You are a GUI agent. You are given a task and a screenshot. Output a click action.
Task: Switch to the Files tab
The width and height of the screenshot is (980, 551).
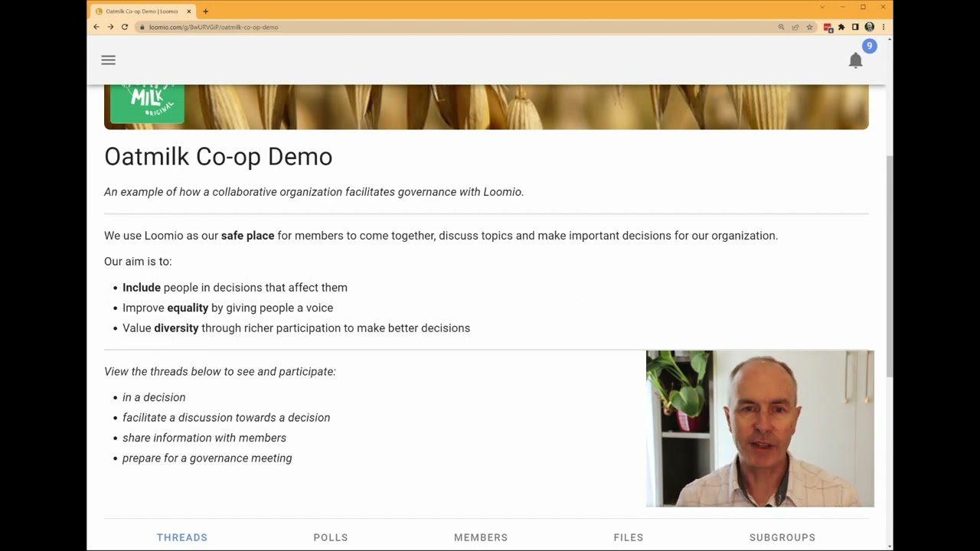629,537
